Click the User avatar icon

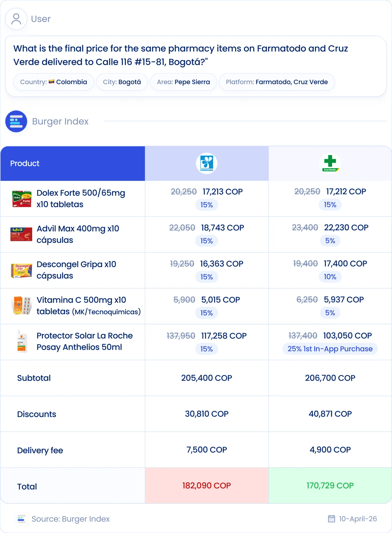(x=16, y=19)
